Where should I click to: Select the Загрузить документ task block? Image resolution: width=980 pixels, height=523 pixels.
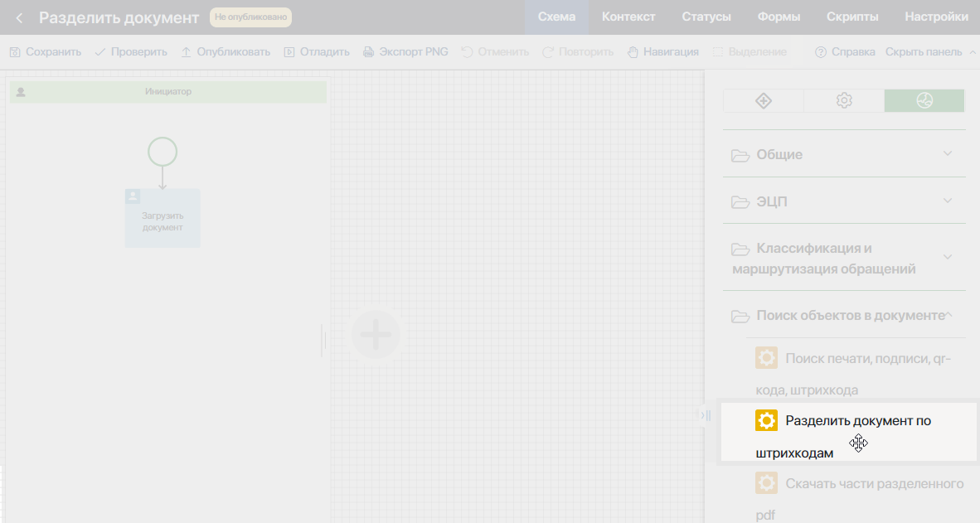pyautogui.click(x=163, y=218)
